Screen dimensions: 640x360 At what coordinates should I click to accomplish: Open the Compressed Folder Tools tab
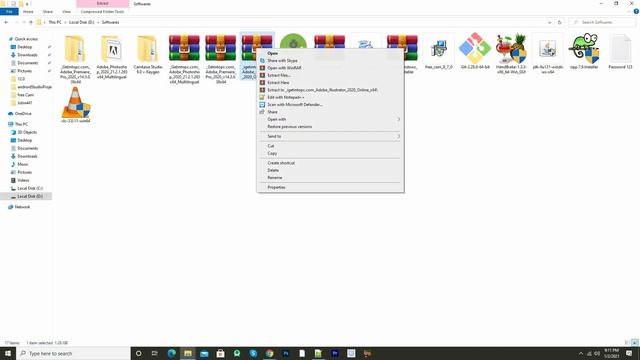point(102,11)
